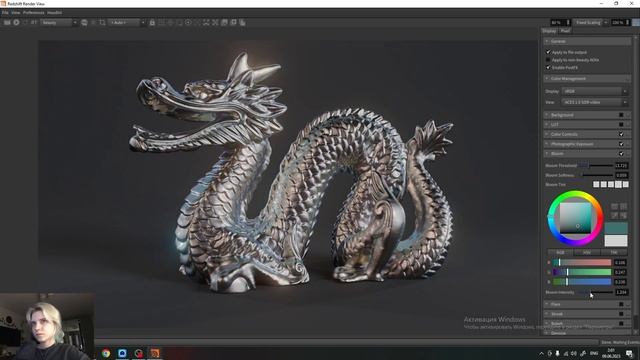Collapse the General section
Viewport: 640px width, 360px height.
coord(587,42)
